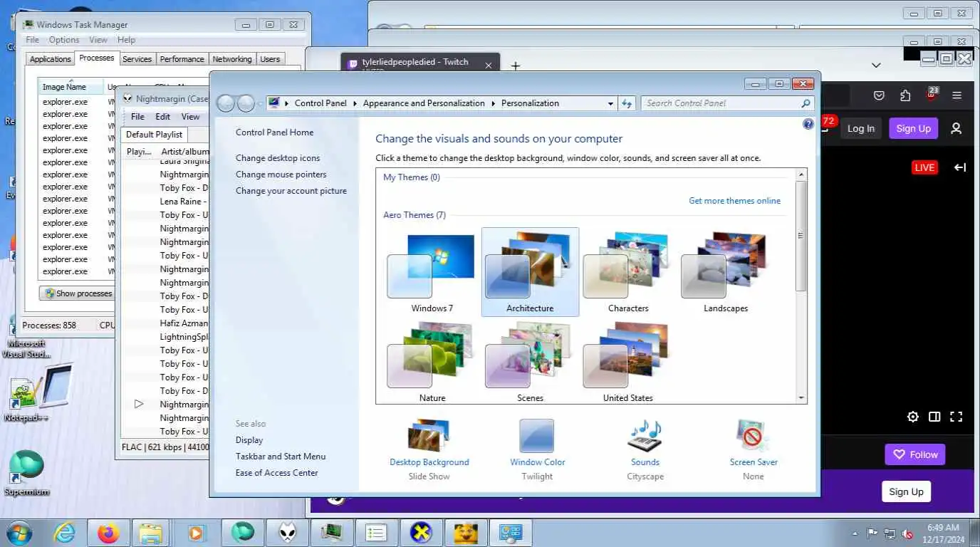This screenshot has width=980, height=547.
Task: Click Change mouse pointers link
Action: coord(281,174)
